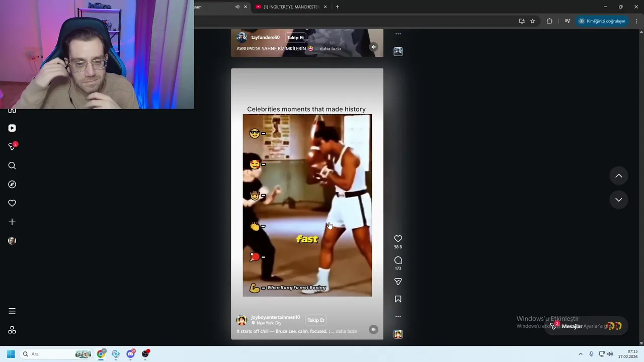Follow joyboy.entertainmen10 with Takip Et
Viewport: 644px width, 362px height.
pyautogui.click(x=316, y=320)
